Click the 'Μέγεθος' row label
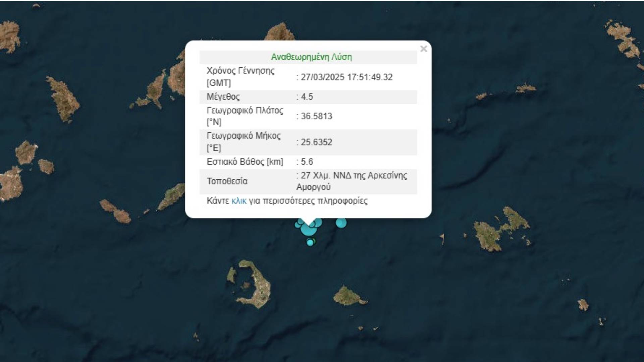The image size is (644, 362). (223, 97)
